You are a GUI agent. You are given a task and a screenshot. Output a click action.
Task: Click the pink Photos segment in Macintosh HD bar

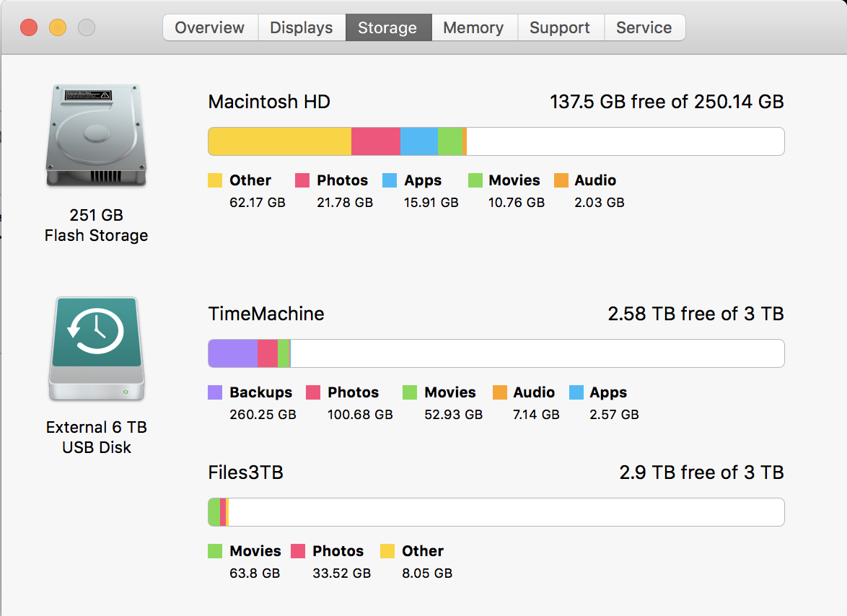click(376, 141)
